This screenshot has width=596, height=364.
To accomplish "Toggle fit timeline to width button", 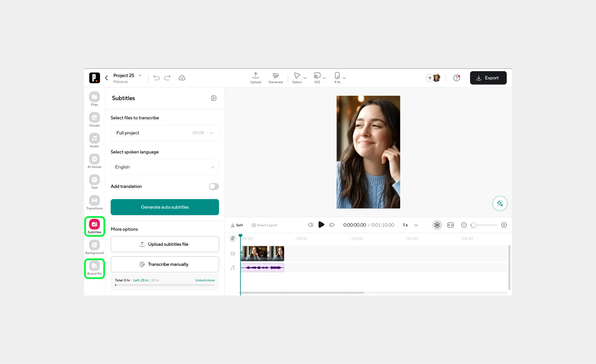I will point(450,225).
